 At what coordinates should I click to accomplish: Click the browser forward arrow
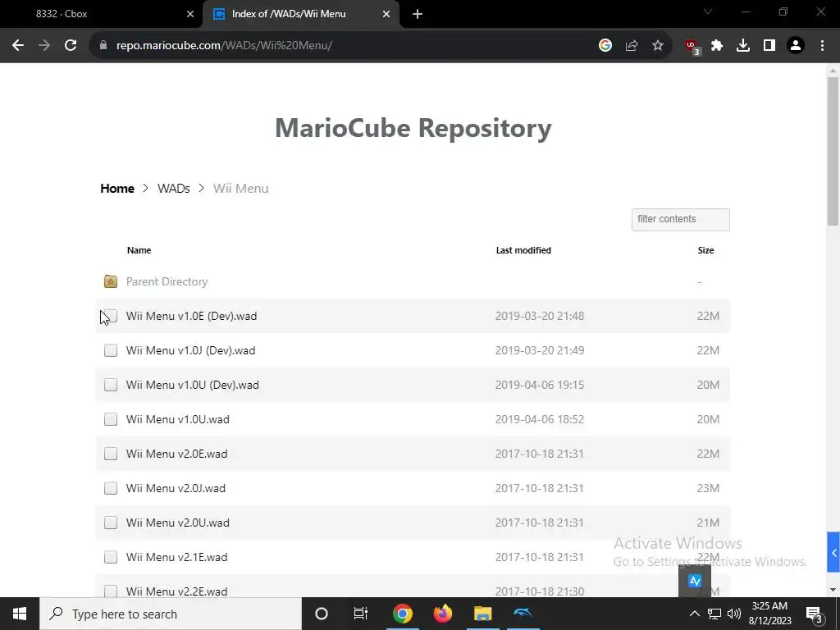click(44, 46)
